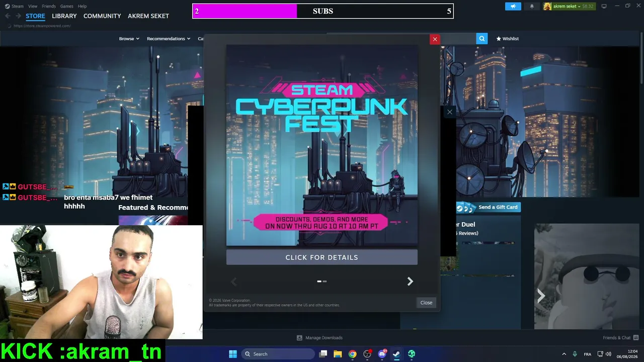Switch to the STORE tab
This screenshot has height=362, width=644.
[x=35, y=16]
